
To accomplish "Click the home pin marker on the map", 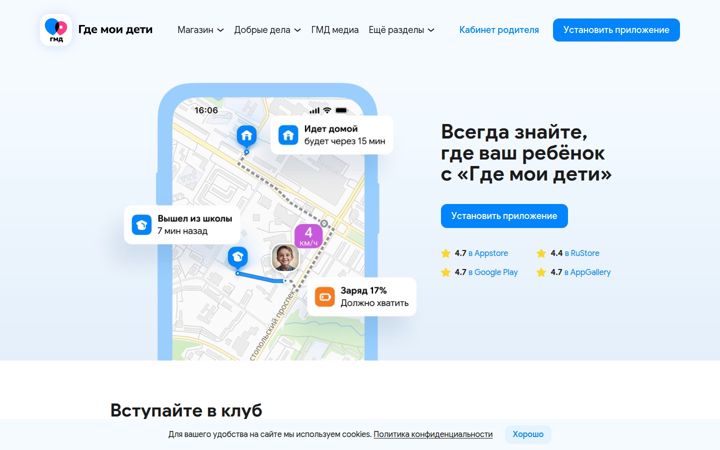I will (247, 136).
